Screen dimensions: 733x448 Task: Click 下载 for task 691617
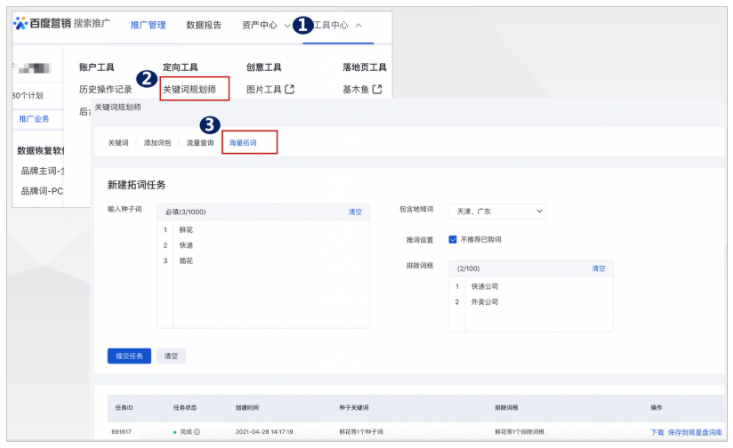[x=657, y=432]
